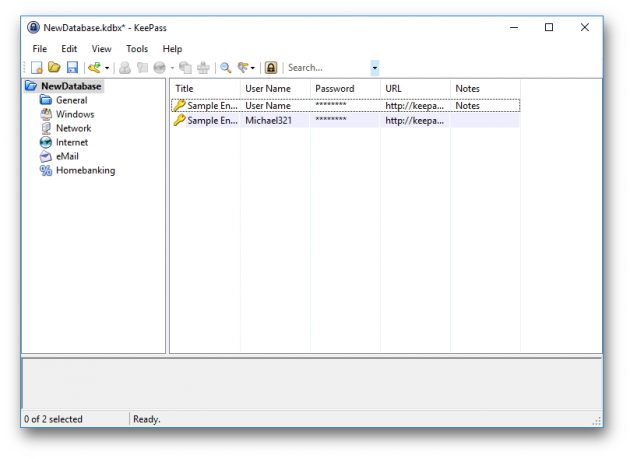This screenshot has height=459, width=630.
Task: Click the Show Entries toolbar icon
Action: click(243, 68)
